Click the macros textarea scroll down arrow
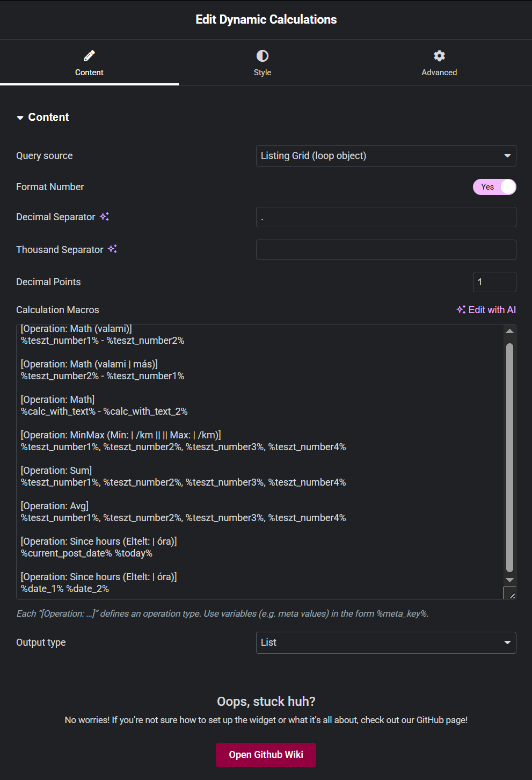 pos(510,580)
